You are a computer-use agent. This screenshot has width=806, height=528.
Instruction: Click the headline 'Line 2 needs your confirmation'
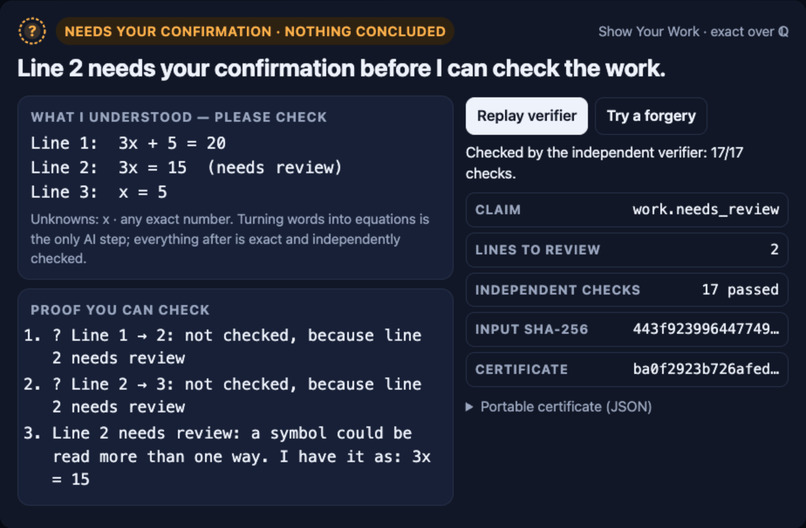pos(341,68)
